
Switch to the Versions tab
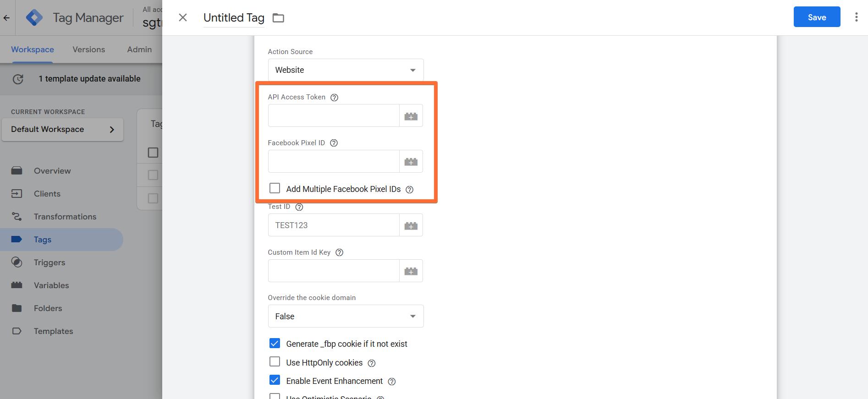pos(89,49)
